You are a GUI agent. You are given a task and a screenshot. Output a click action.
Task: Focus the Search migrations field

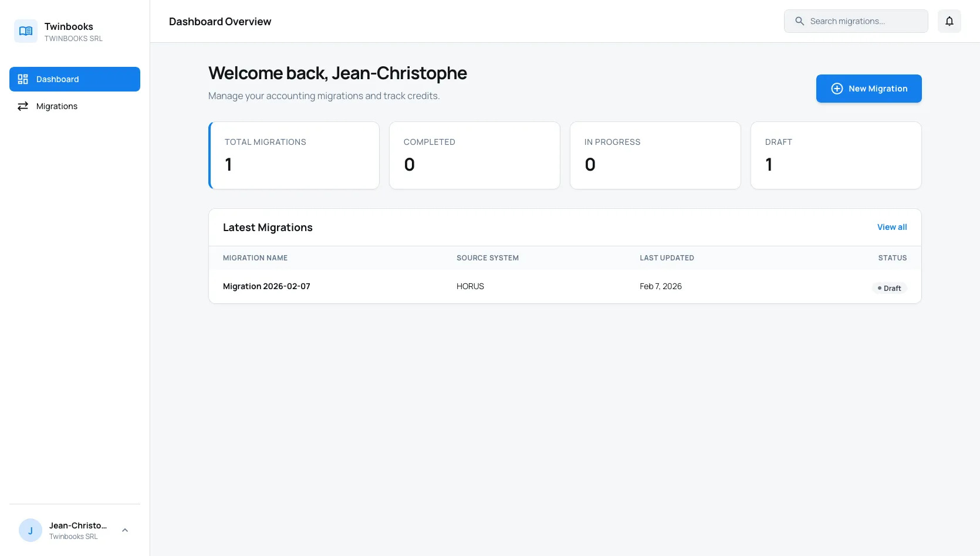(856, 21)
